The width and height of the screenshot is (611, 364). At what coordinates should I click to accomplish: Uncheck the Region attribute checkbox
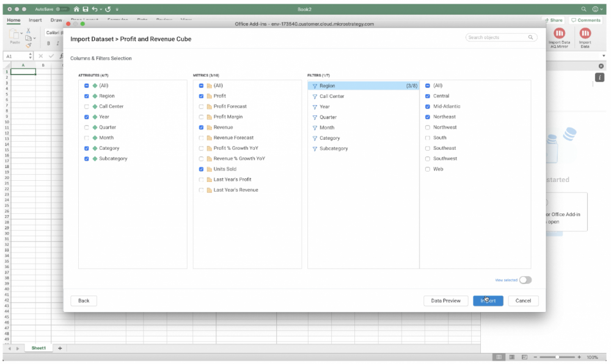pos(87,96)
